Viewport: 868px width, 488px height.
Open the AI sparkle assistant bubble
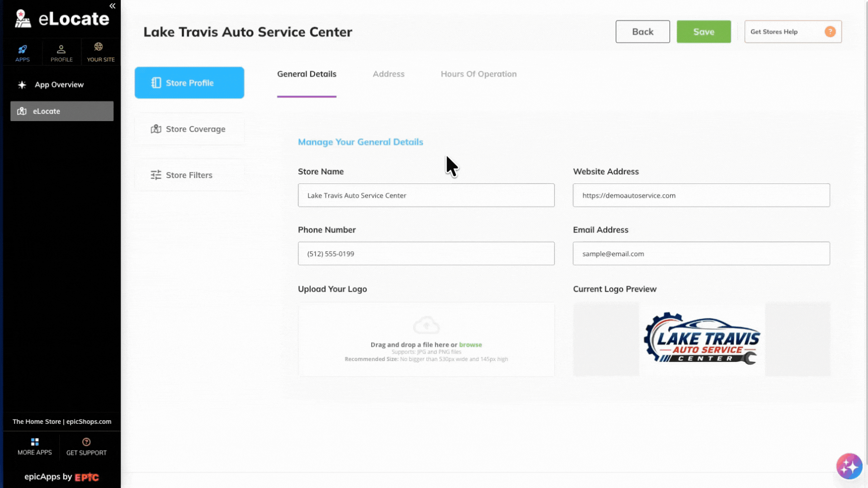[x=849, y=466]
